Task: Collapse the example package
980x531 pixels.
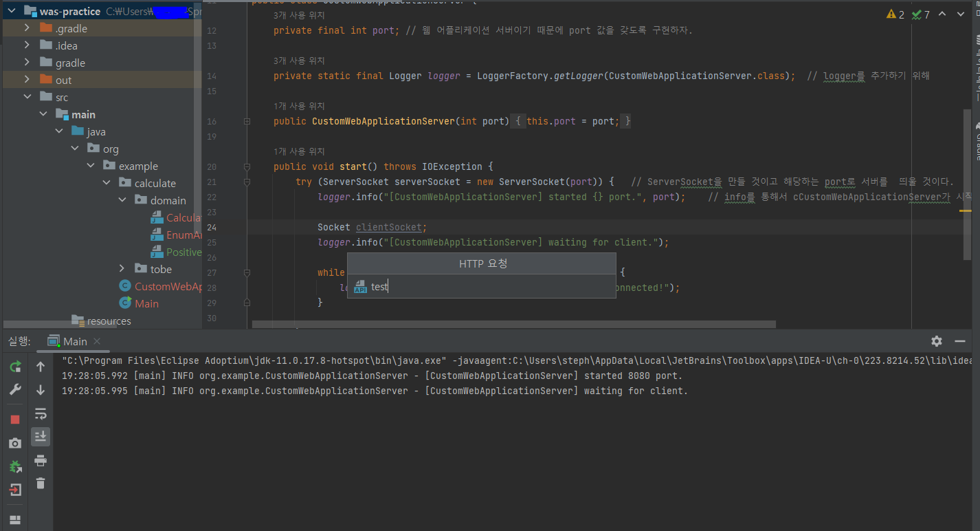Action: click(x=90, y=166)
